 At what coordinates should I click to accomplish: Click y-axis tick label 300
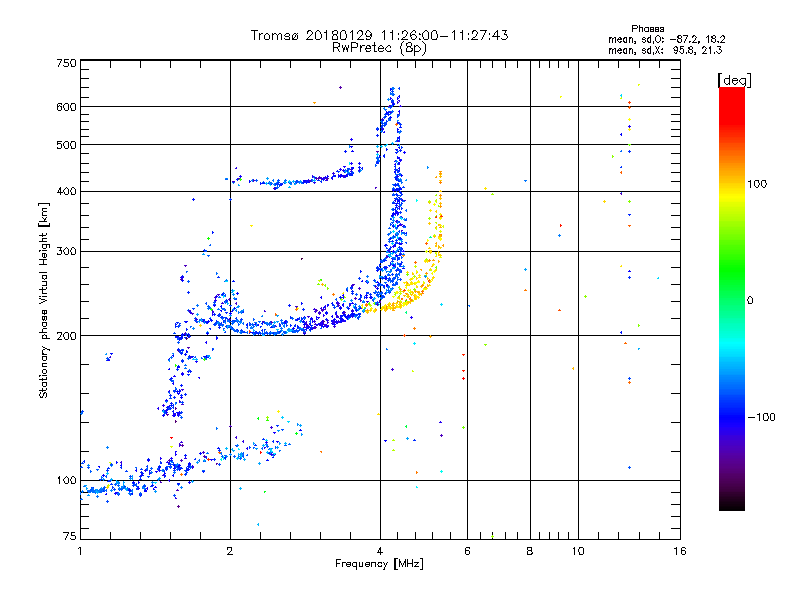click(x=66, y=251)
